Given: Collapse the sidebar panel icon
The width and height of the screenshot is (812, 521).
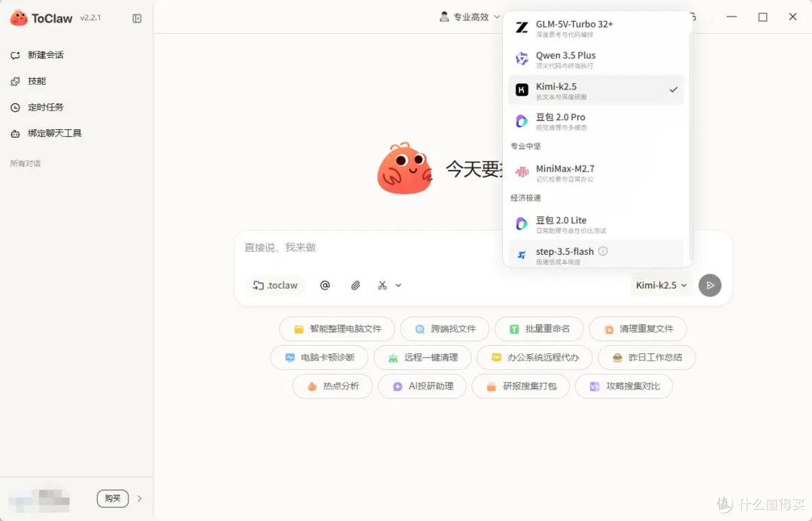Looking at the screenshot, I should tap(137, 19).
